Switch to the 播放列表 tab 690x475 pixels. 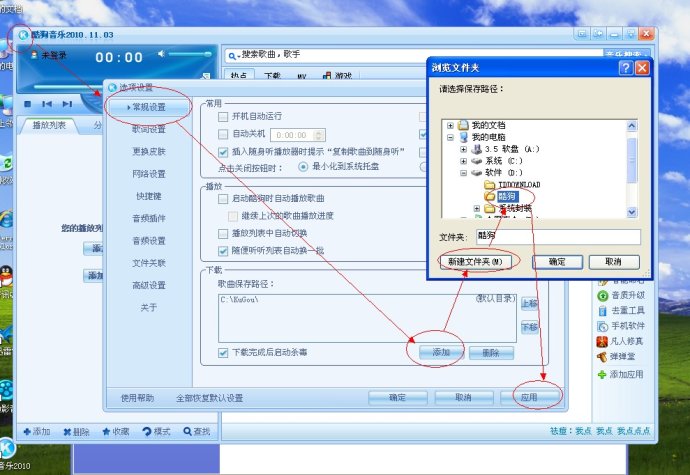49,125
